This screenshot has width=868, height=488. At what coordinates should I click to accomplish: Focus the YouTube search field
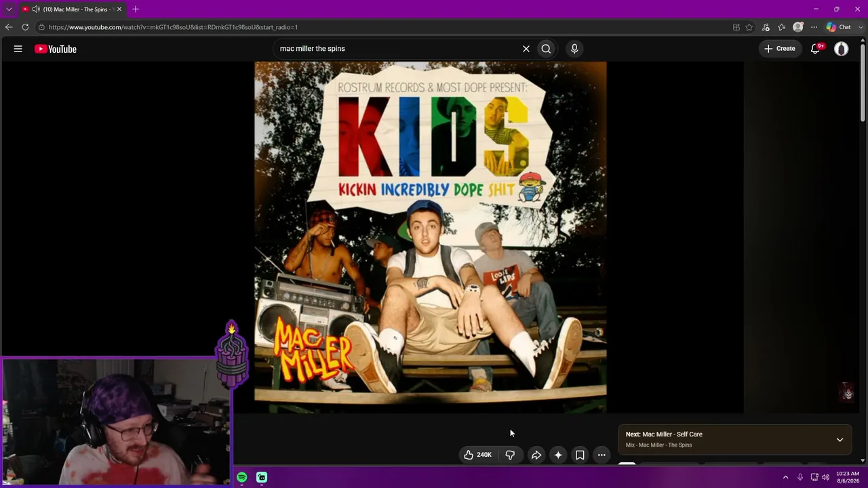tap(397, 49)
